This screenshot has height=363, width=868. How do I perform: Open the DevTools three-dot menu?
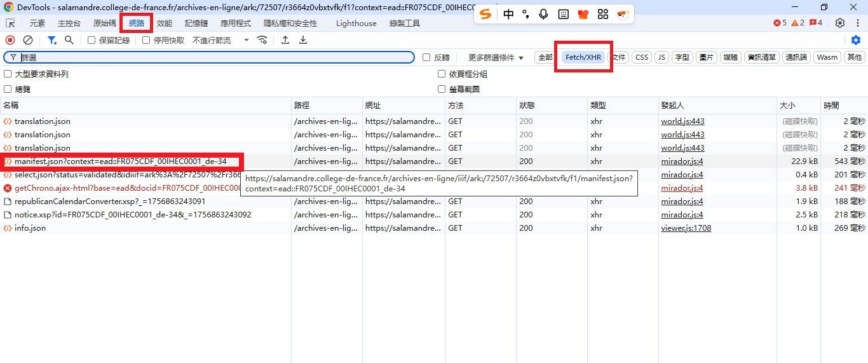857,24
